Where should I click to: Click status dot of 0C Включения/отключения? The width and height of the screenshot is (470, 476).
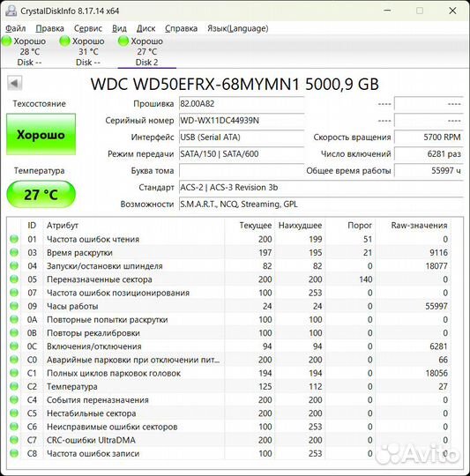[14, 346]
